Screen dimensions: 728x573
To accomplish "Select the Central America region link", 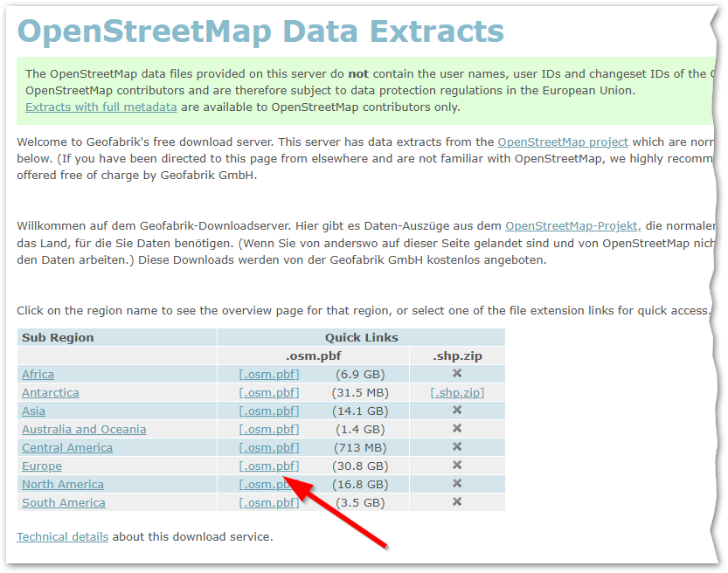I will point(67,447).
